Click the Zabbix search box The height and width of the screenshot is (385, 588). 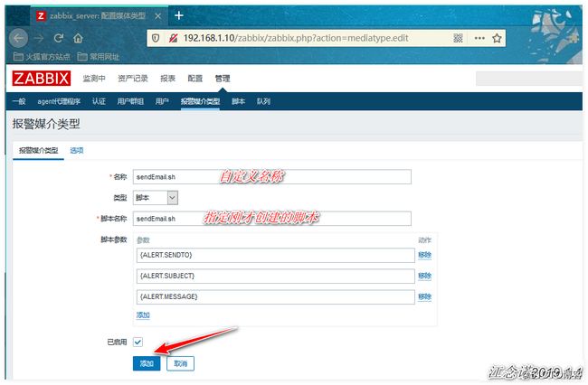[x=529, y=79]
